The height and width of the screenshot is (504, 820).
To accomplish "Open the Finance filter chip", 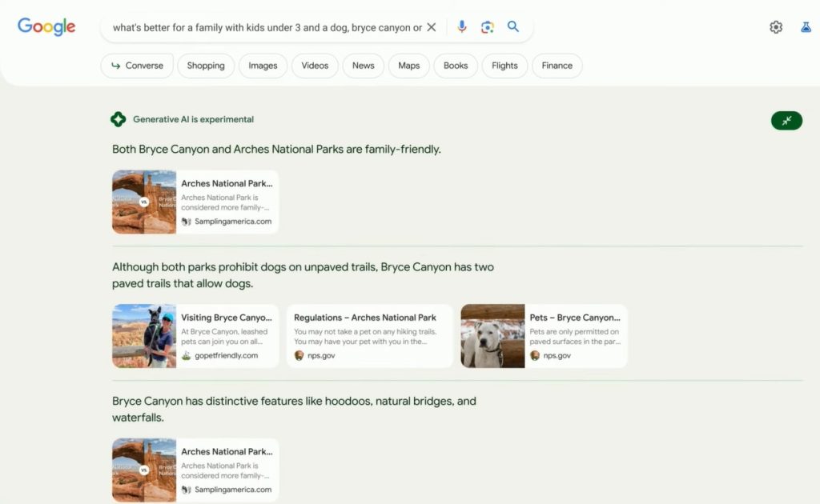I will pos(557,66).
